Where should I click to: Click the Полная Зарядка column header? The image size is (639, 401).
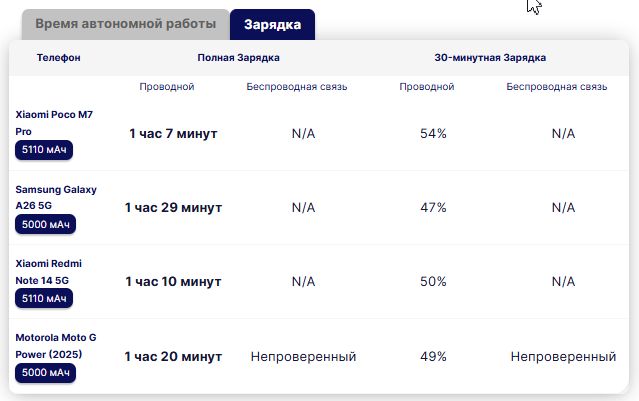238,58
